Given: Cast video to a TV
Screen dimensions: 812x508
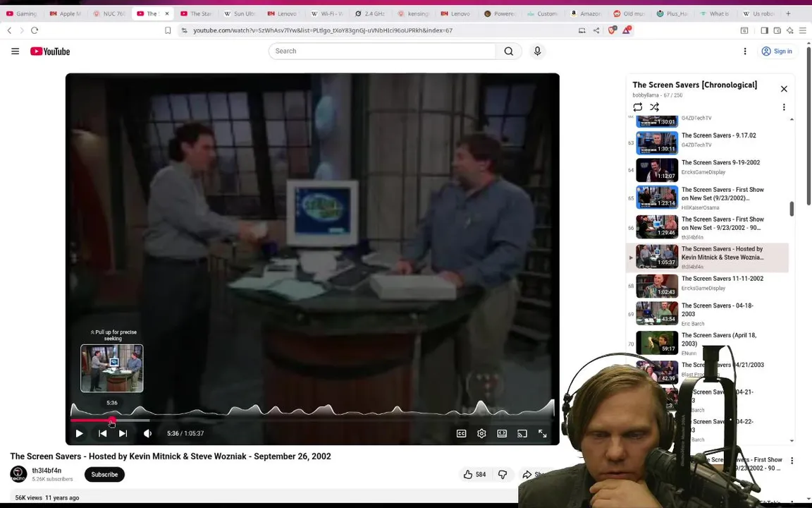Looking at the screenshot, I should point(522,433).
